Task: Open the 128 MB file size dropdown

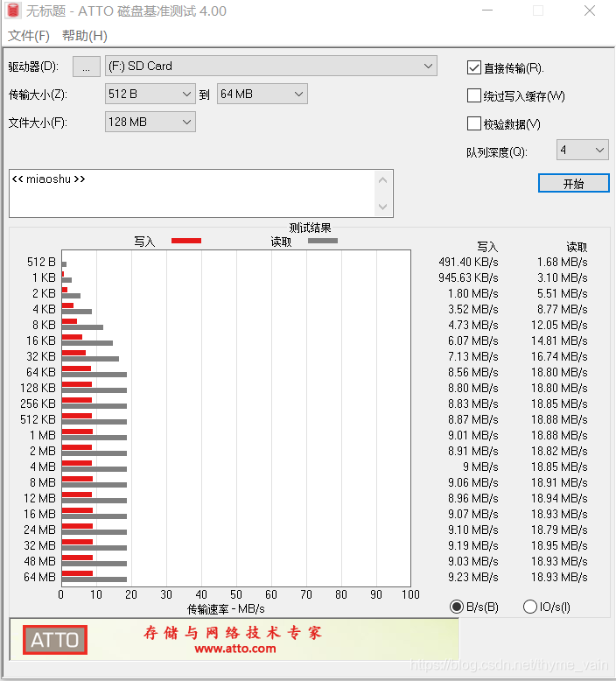Action: [x=150, y=122]
